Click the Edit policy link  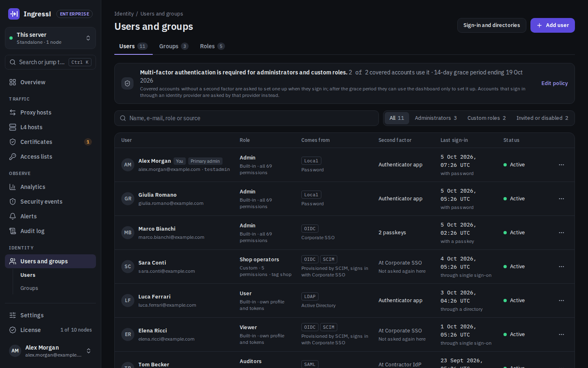tap(555, 83)
